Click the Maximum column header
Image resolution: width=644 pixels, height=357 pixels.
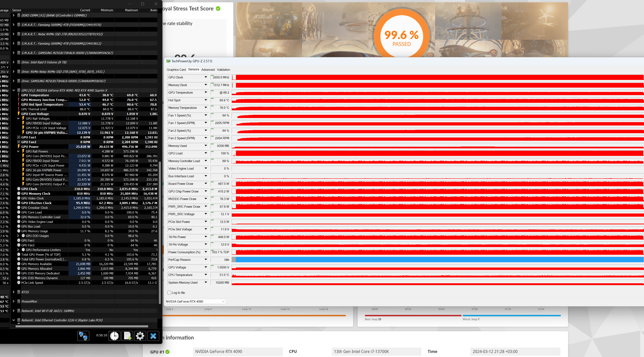click(131, 10)
